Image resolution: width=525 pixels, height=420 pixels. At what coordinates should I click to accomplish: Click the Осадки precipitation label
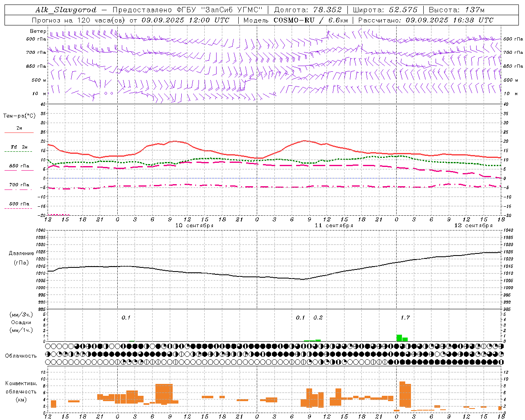tap(21, 322)
